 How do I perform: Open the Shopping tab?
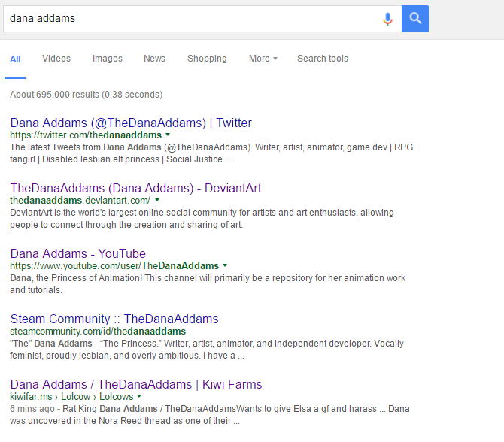point(207,59)
